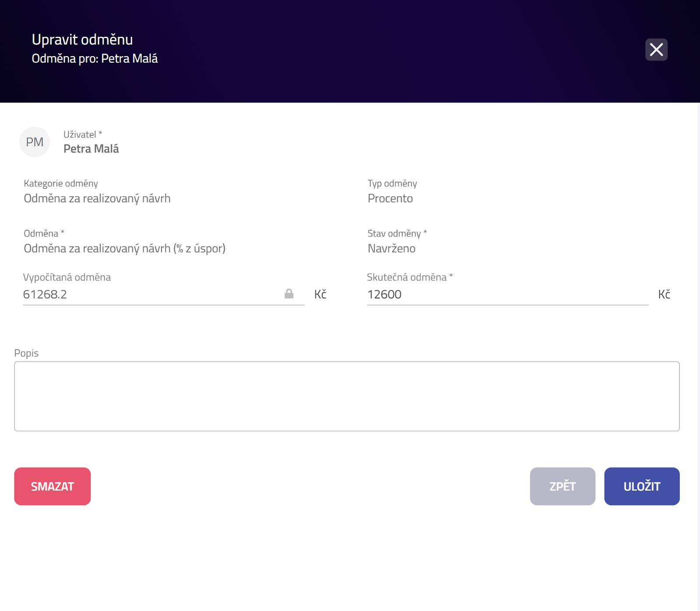Click inside the Popis text area

click(346, 396)
